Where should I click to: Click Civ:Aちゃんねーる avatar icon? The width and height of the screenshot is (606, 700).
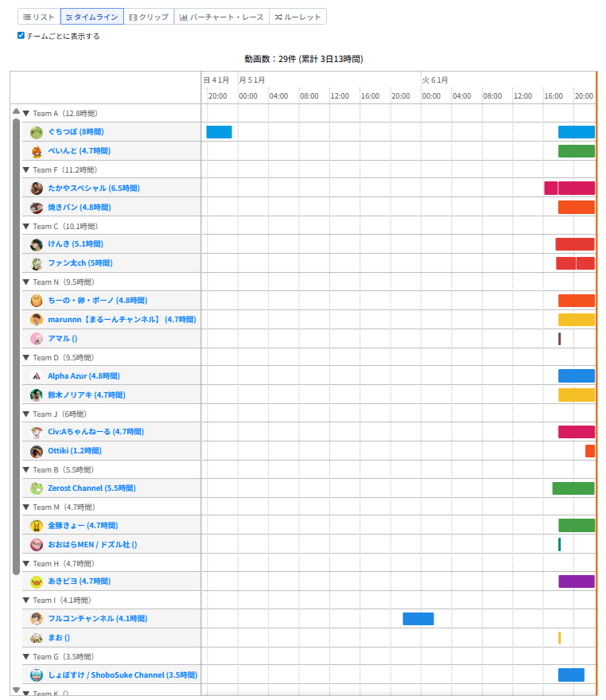37,432
